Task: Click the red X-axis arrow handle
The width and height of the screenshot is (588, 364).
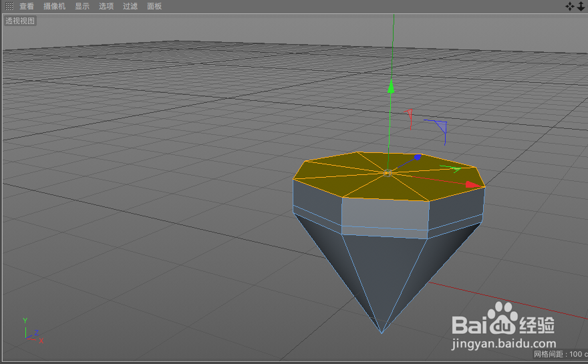Action: pyautogui.click(x=474, y=184)
